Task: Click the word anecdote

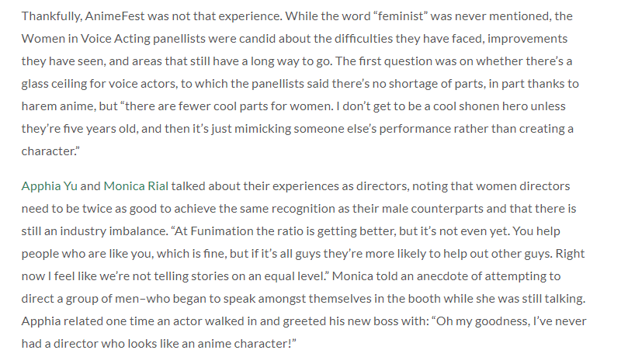Action: pos(443,276)
